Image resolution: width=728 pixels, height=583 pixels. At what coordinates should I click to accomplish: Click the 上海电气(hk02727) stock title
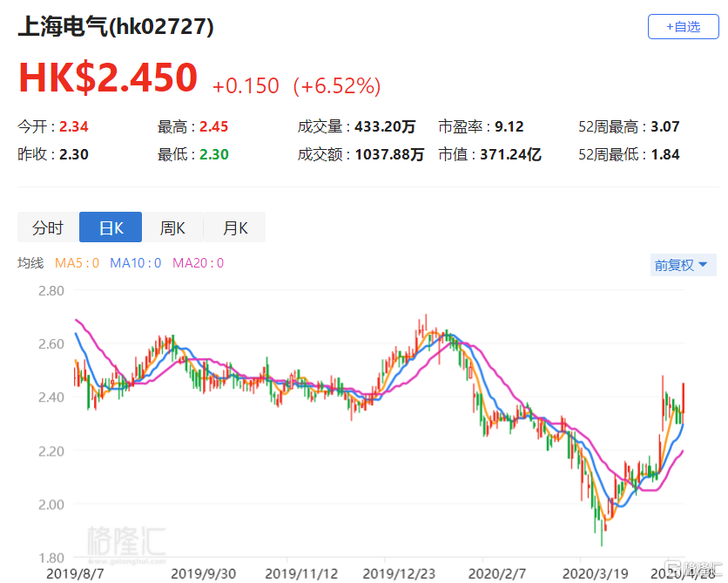pyautogui.click(x=116, y=27)
